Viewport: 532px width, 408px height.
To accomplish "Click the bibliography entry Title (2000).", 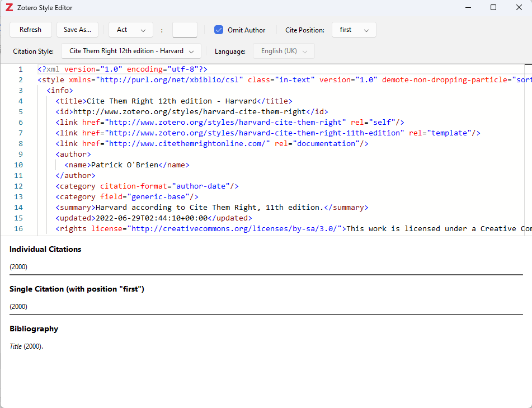I will point(26,346).
